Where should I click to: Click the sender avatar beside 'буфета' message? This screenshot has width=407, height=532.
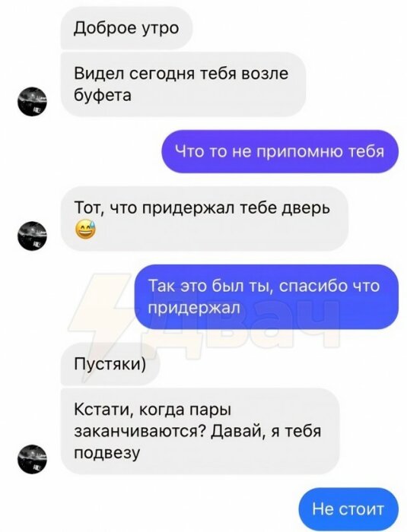coord(32,101)
